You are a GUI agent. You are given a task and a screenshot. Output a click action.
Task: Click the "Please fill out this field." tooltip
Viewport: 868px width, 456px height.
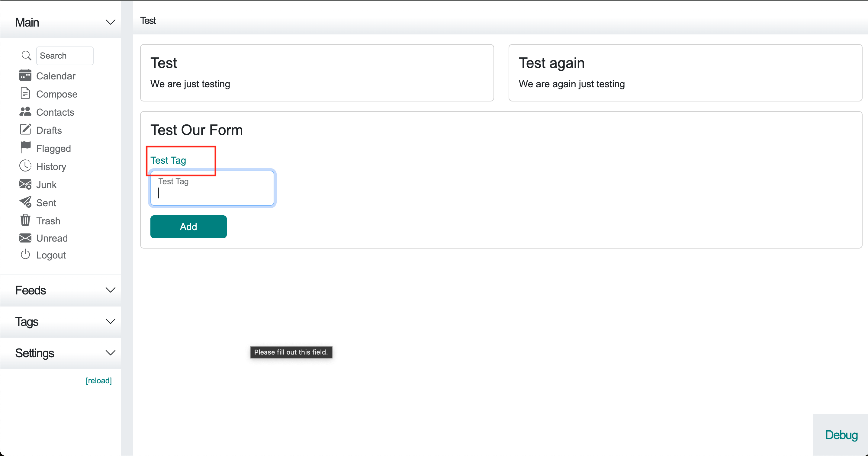point(291,352)
